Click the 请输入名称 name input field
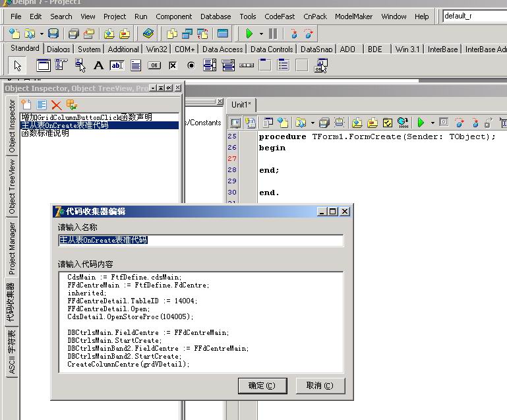The height and width of the screenshot is (420, 507). pyautogui.click(x=201, y=241)
